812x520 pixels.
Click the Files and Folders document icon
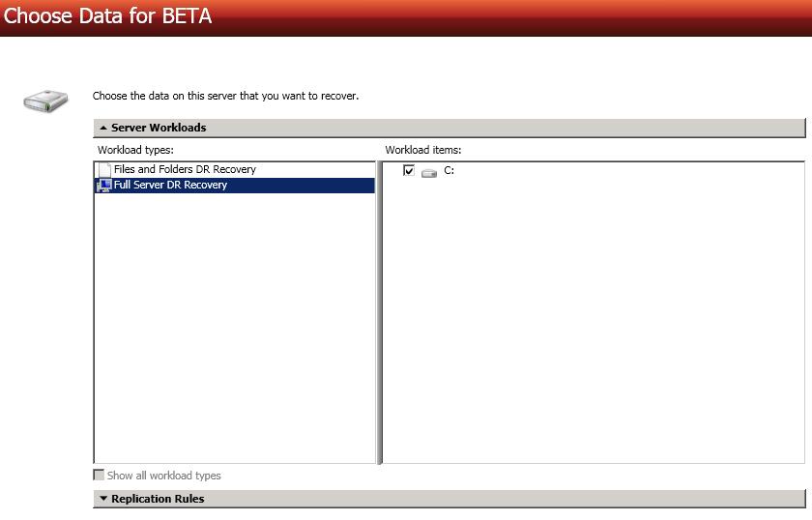pos(104,170)
